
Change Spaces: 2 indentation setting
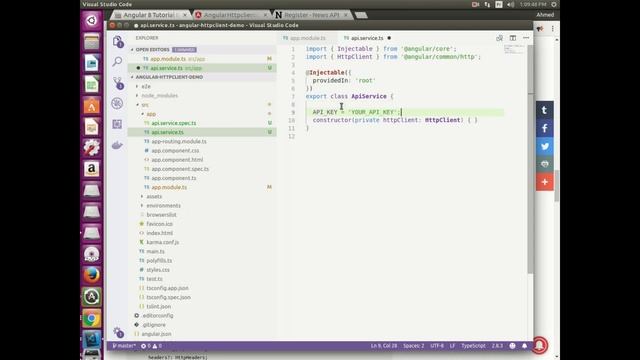pyautogui.click(x=413, y=346)
